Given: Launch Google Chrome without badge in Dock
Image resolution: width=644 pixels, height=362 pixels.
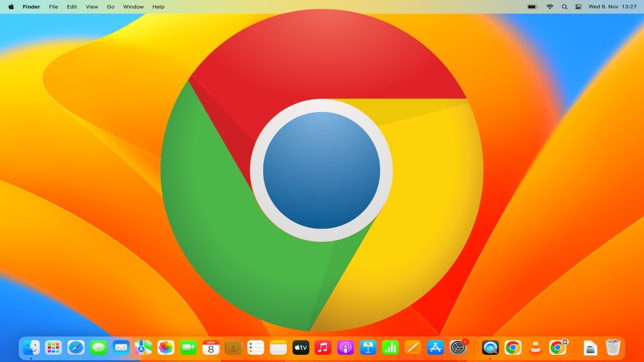Looking at the screenshot, I should pyautogui.click(x=513, y=347).
